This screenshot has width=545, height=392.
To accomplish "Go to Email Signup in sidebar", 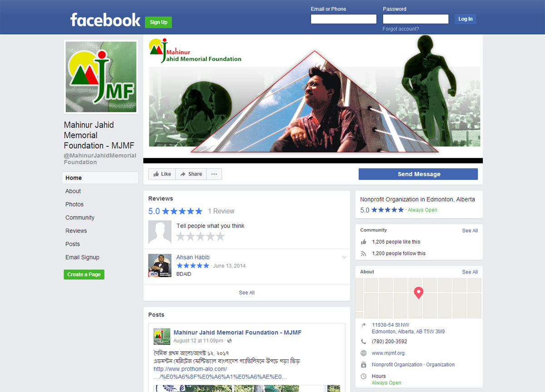I will 82,257.
